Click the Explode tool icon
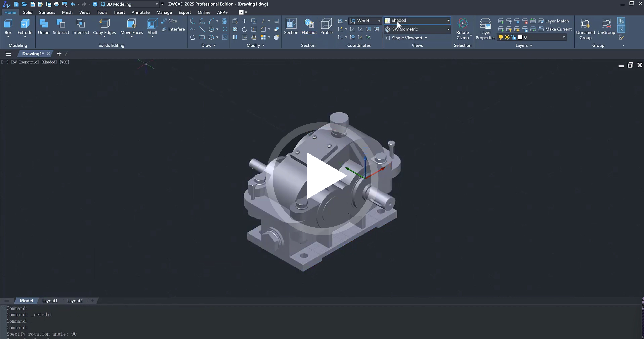Screen dimensions: 644x339 click(276, 37)
